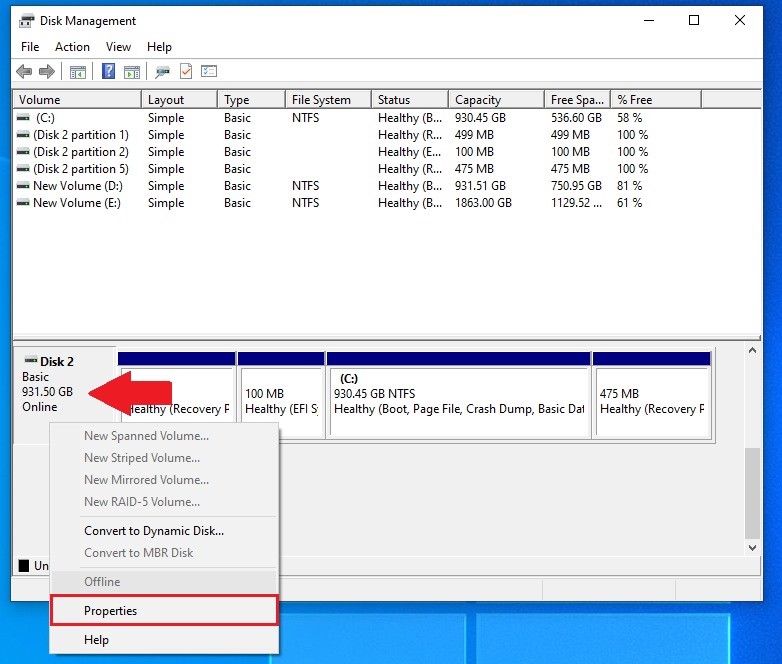Sort by the Type column header
The height and width of the screenshot is (664, 782).
pyautogui.click(x=251, y=100)
